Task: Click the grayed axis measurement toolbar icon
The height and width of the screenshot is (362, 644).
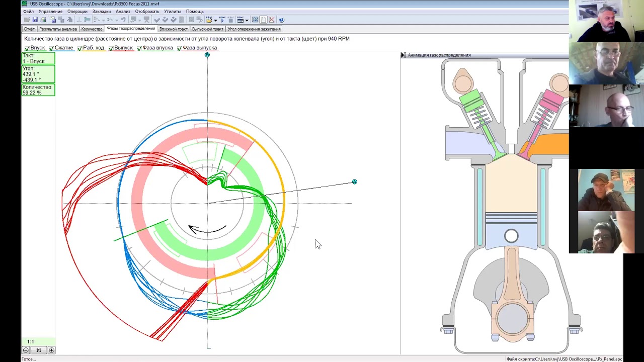Action: (x=78, y=20)
